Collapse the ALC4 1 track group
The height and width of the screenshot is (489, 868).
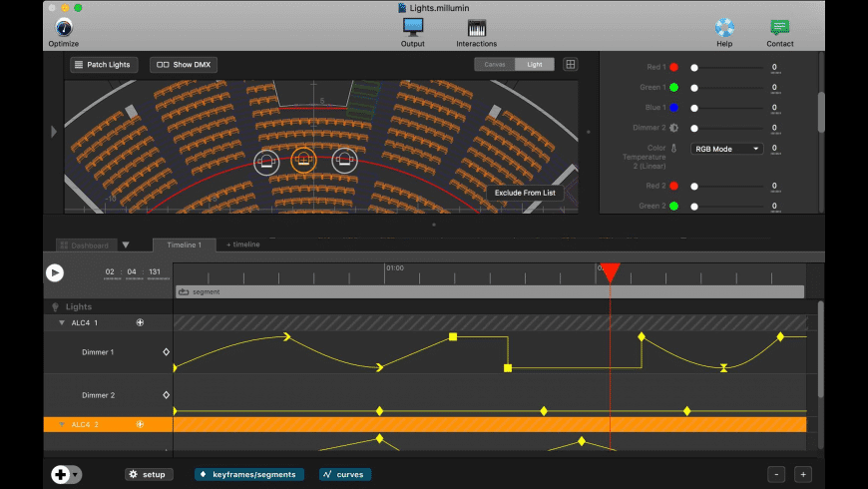tap(62, 322)
